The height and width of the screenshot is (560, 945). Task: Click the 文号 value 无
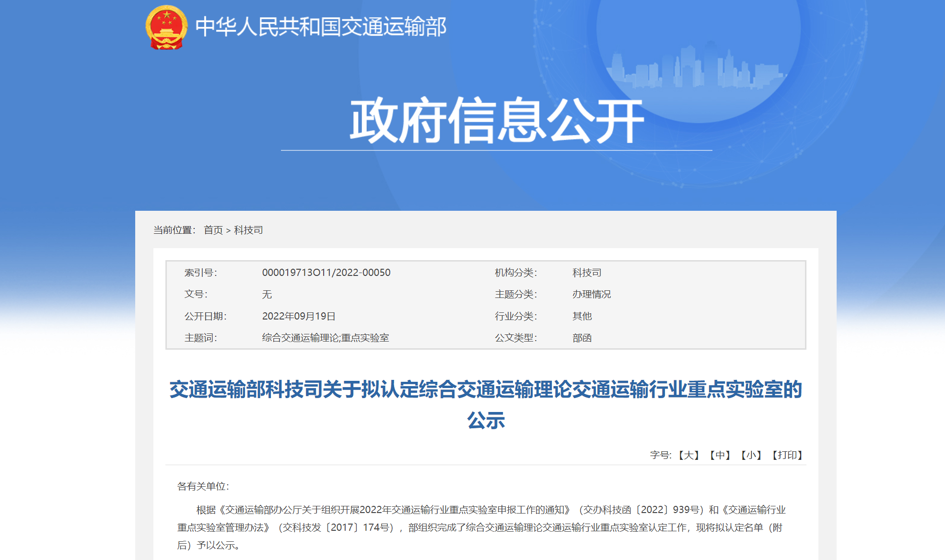(267, 295)
